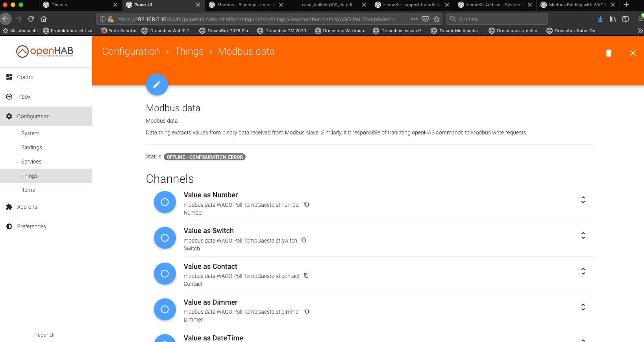Image resolution: width=644 pixels, height=342 pixels.
Task: Expand the Value as Dimmer channel details
Action: point(583,307)
